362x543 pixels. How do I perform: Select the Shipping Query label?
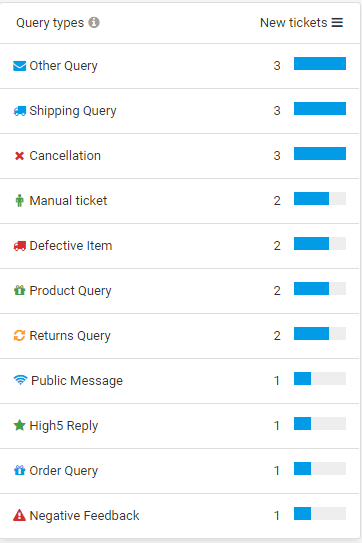(73, 111)
